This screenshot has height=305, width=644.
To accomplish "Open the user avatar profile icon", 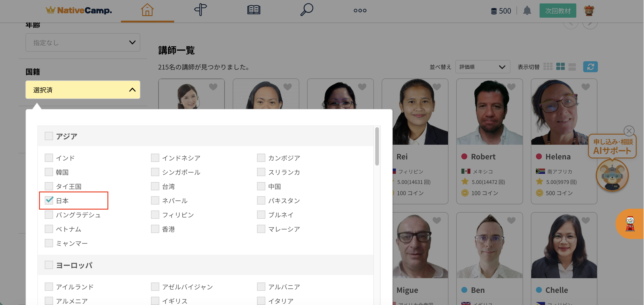I will tap(589, 11).
